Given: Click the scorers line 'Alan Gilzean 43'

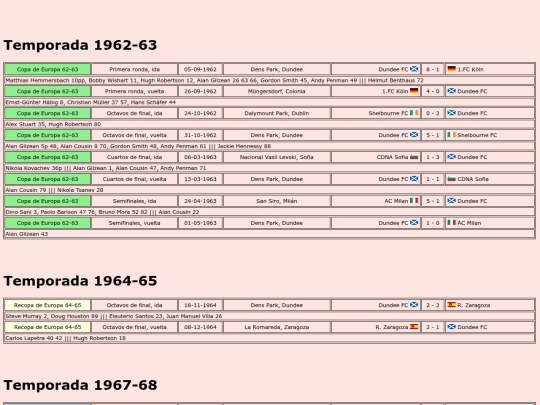Looking at the screenshot, I should coord(269,234).
